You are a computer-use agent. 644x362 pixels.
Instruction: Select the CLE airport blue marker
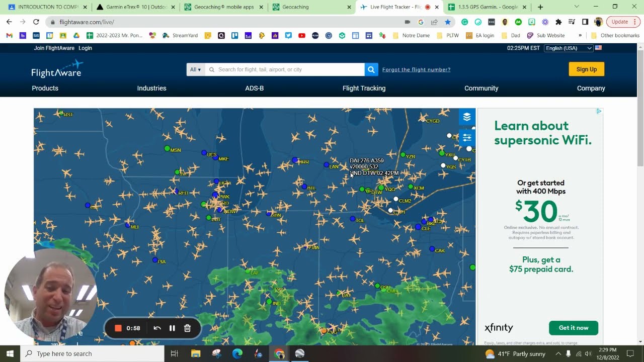click(x=418, y=227)
